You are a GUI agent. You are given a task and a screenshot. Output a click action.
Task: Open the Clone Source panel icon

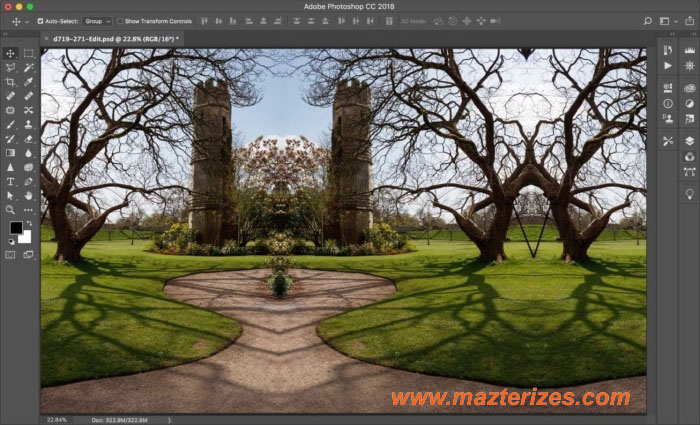point(668,119)
